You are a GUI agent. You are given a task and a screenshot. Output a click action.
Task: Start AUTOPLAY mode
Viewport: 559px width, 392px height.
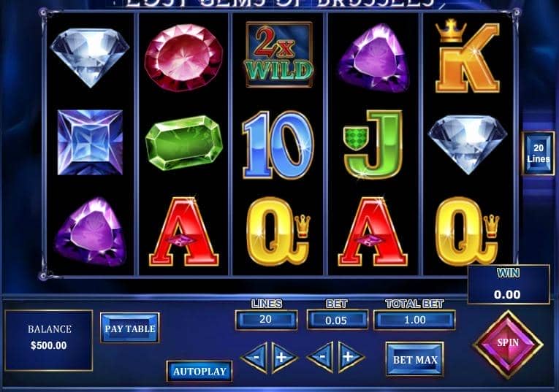click(x=199, y=372)
